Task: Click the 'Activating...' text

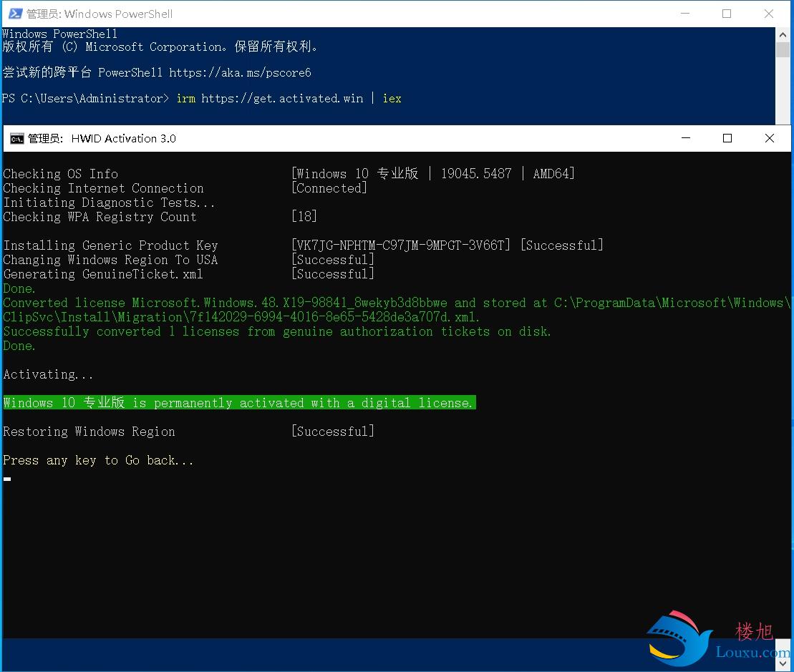Action: point(48,374)
